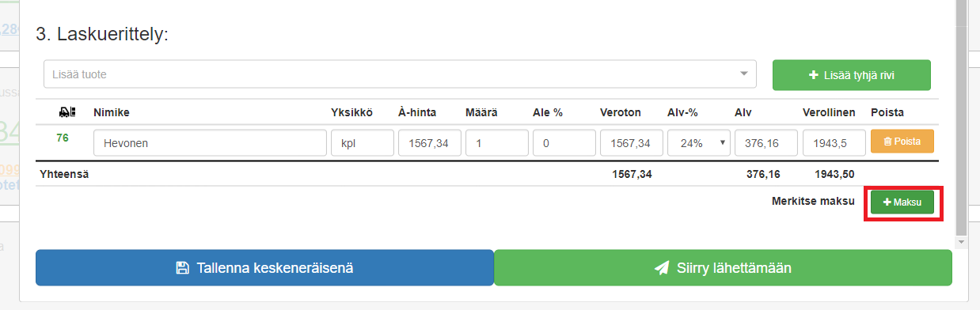Click the green product number 76
The image size is (980, 310).
[x=63, y=138]
